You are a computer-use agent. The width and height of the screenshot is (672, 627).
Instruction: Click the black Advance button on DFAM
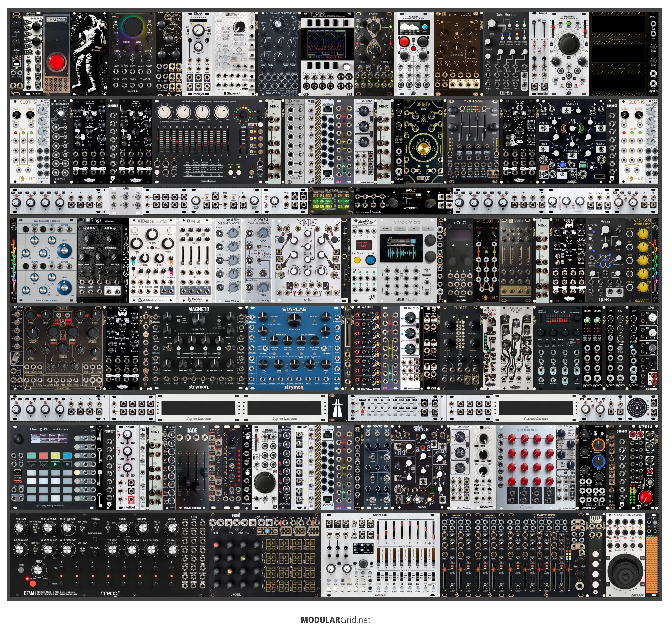(45, 583)
